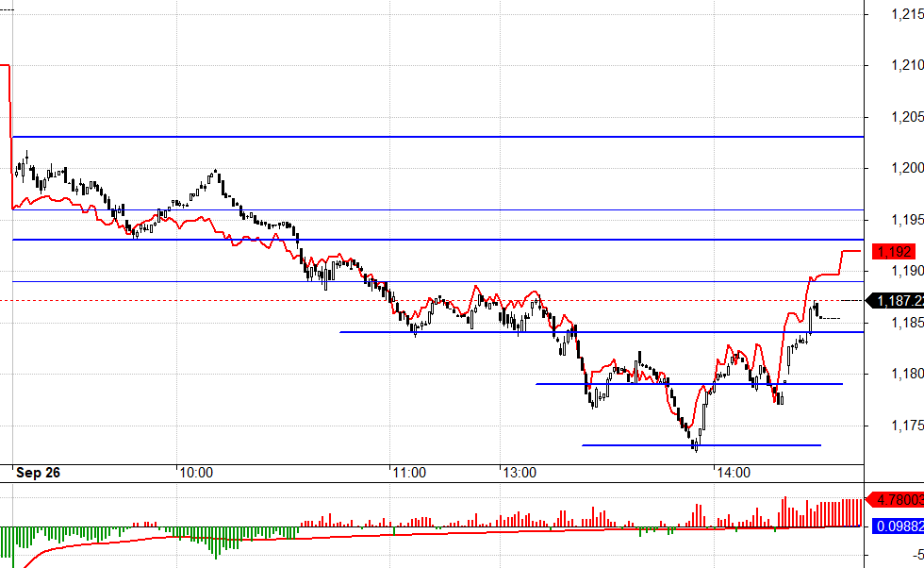Click the Sep 26 date label
The image size is (924, 568).
coord(38,473)
